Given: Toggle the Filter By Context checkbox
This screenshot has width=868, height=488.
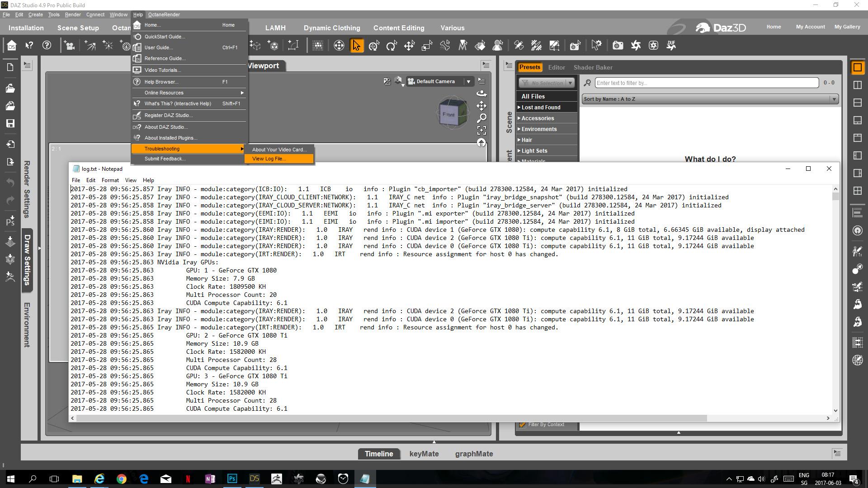Looking at the screenshot, I should [523, 424].
